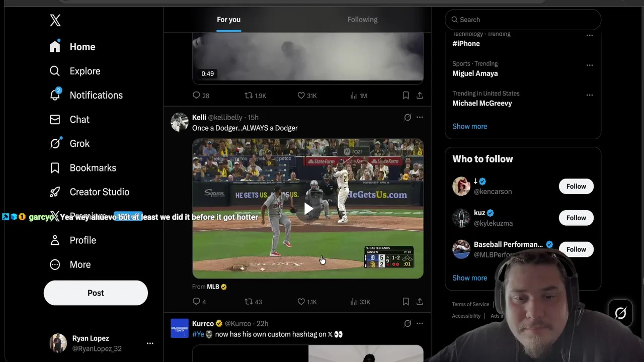The width and height of the screenshot is (644, 362).
Task: Select the Ryan Lopez account avatar
Action: [x=58, y=343]
